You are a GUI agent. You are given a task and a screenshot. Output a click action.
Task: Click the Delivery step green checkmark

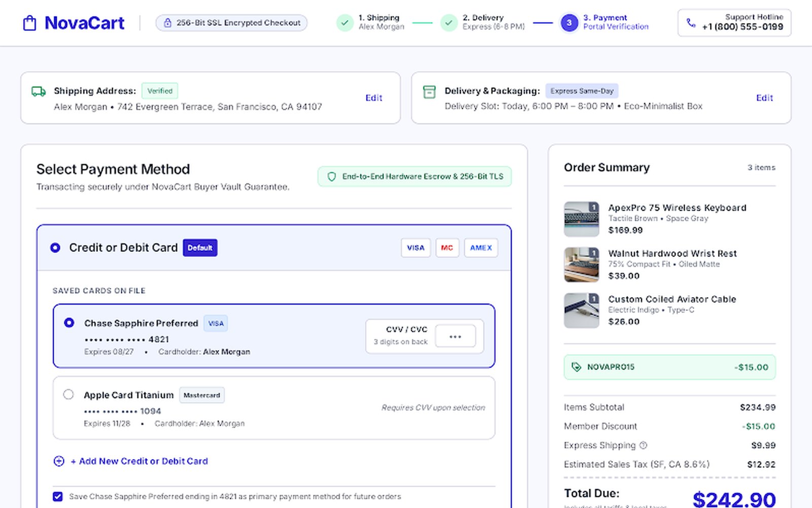click(x=449, y=23)
